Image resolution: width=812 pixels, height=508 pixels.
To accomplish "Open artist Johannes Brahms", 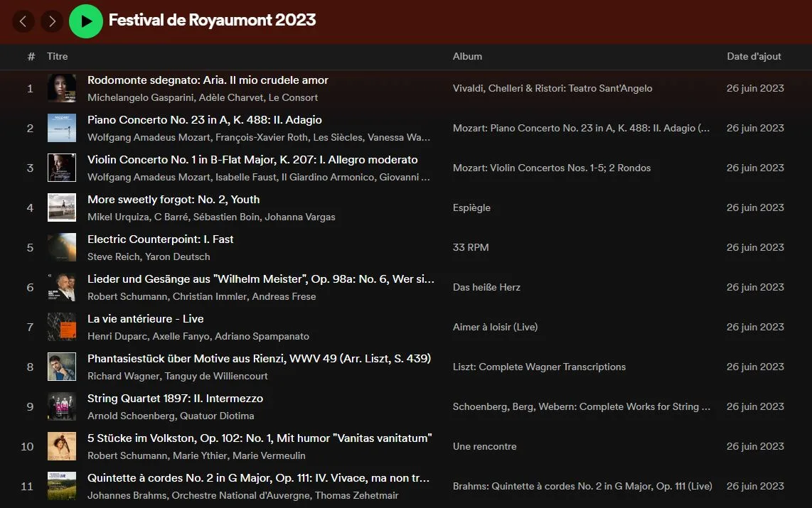I will coord(127,495).
